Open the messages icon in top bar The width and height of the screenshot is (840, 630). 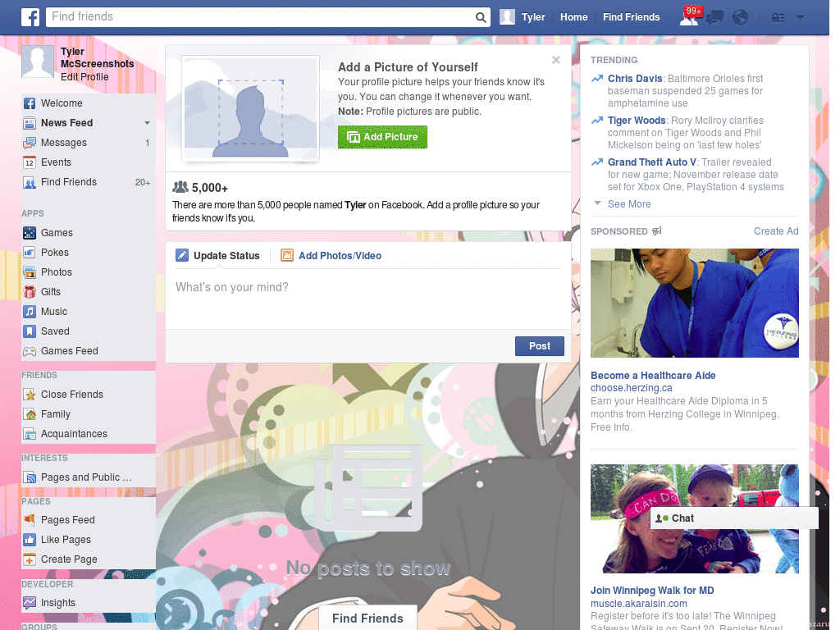coord(714,18)
